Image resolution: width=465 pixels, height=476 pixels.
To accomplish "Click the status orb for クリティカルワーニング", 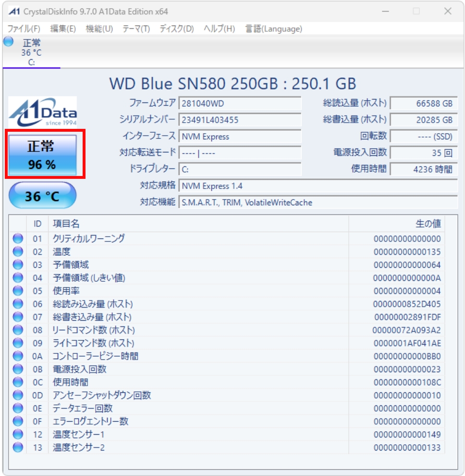I will pos(18,238).
